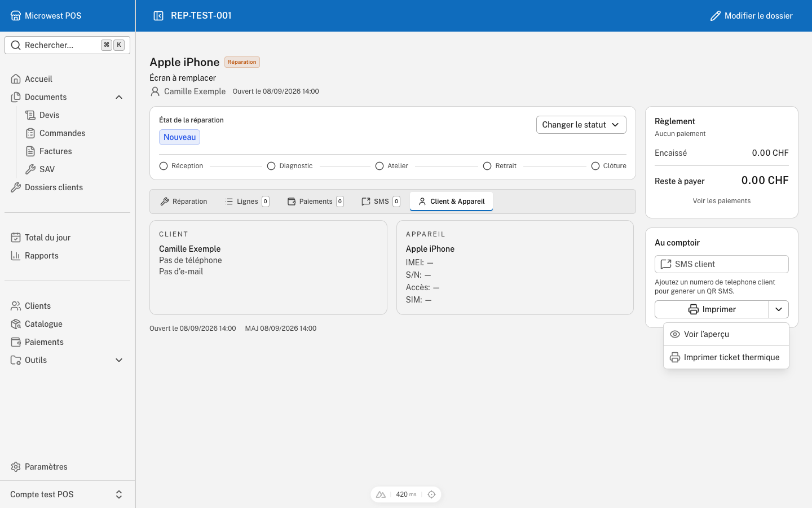The width and height of the screenshot is (812, 508).
Task: Click the Accueil house icon
Action: [x=16, y=79]
